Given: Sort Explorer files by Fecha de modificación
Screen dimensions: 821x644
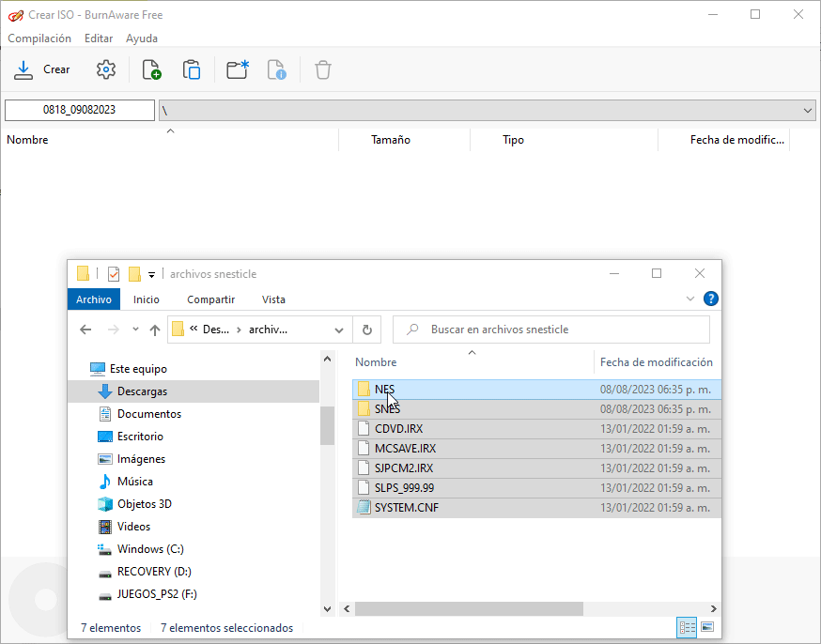Looking at the screenshot, I should pyautogui.click(x=656, y=362).
